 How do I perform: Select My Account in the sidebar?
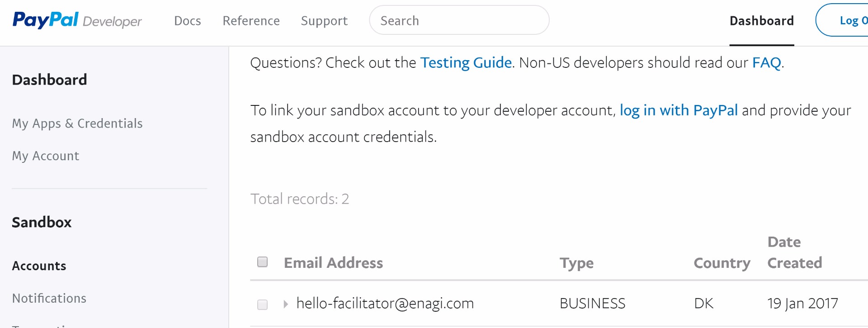coord(46,156)
